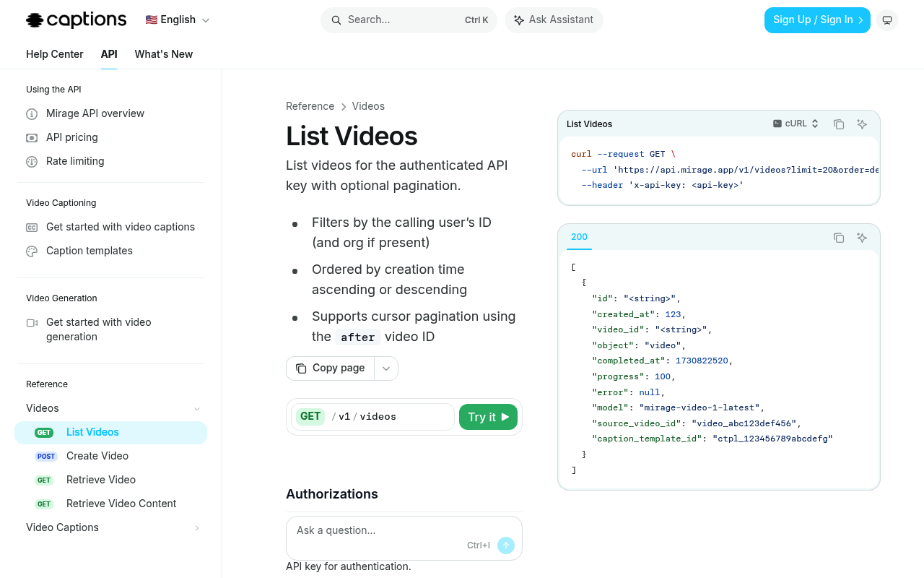The image size is (924, 578).
Task: Click the magnifier icon in the search bar
Action: pos(336,20)
